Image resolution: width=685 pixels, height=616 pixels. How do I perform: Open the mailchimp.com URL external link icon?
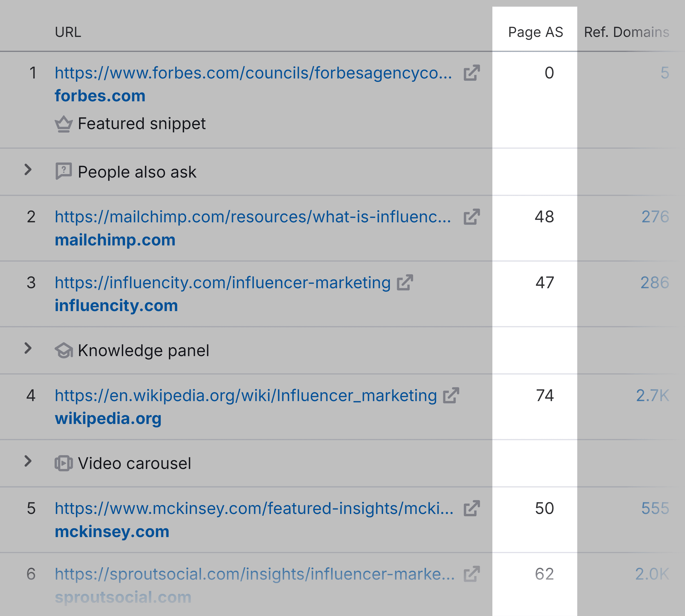point(472,217)
